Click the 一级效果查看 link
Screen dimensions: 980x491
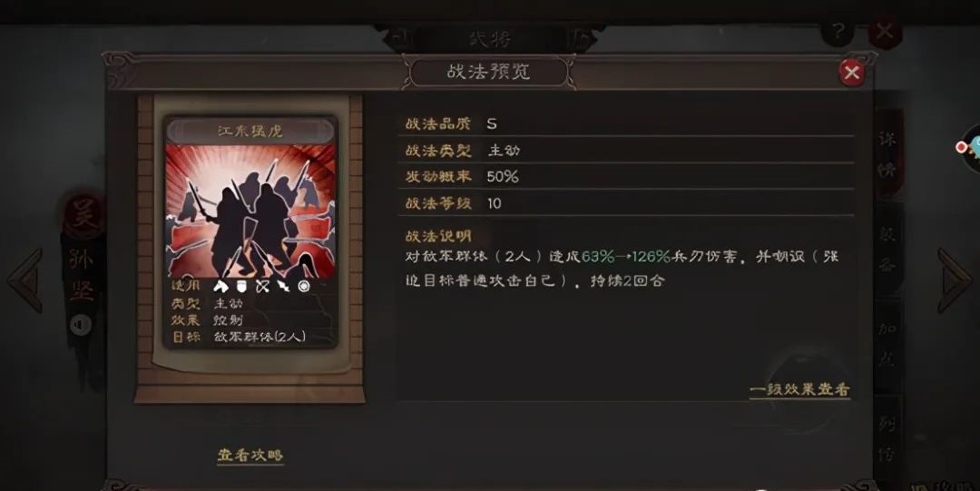point(799,389)
